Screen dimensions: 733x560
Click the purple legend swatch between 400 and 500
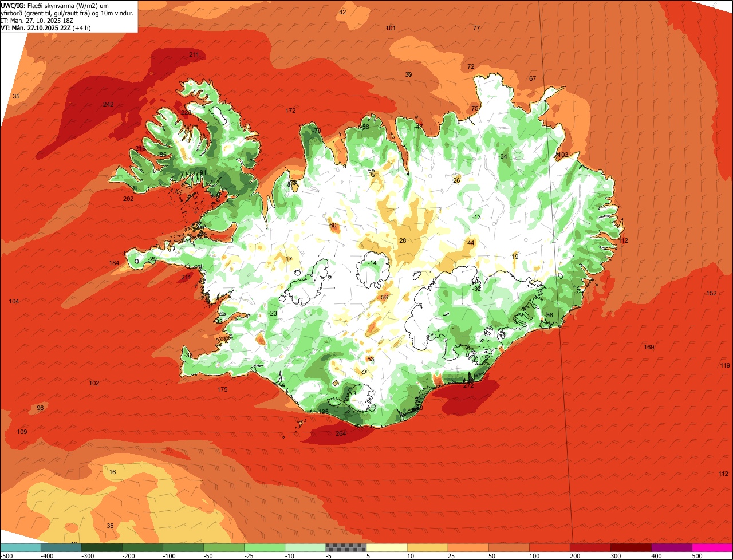[x=672, y=547]
